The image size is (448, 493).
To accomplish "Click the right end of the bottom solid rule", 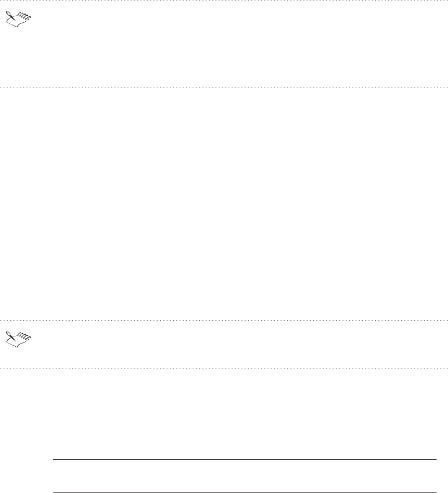I will coord(436,492).
